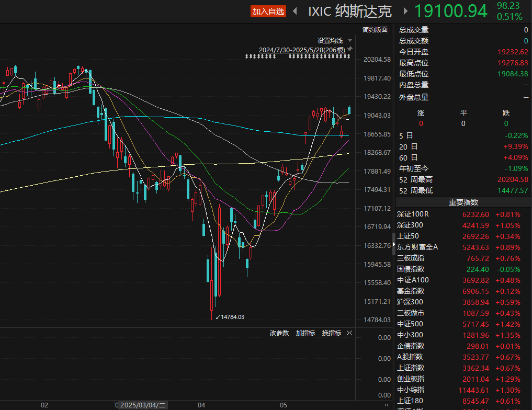Viewport: 532px width, 410px height.
Task: Open 创业板指 from important indices list
Action: coord(411,379)
